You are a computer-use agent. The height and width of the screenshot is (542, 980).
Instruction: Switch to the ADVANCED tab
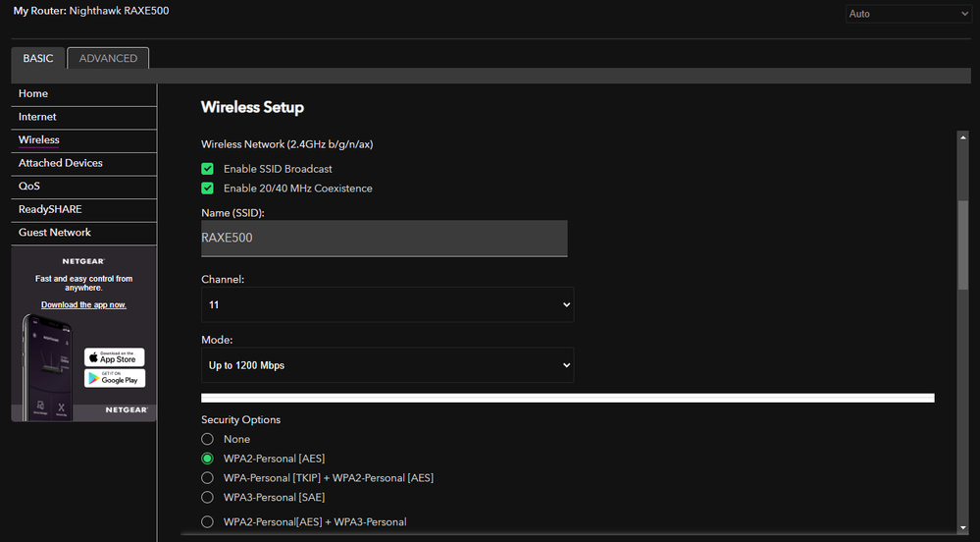pyautogui.click(x=108, y=58)
